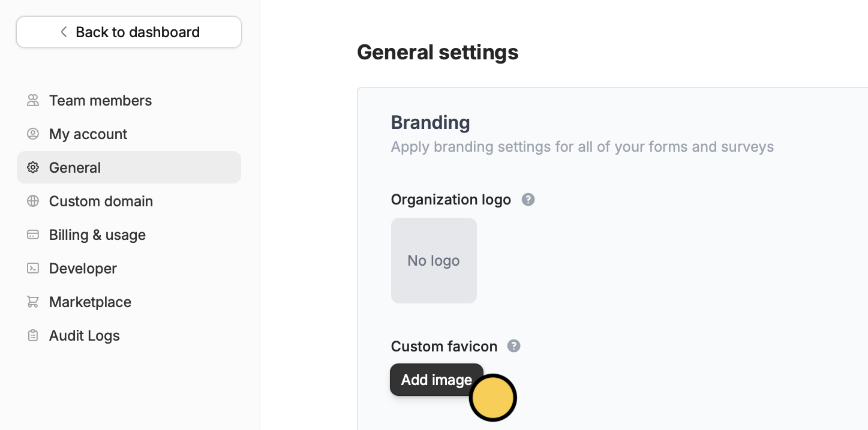Viewport: 868px width, 430px height.
Task: Open Billing & usage section
Action: (x=97, y=234)
